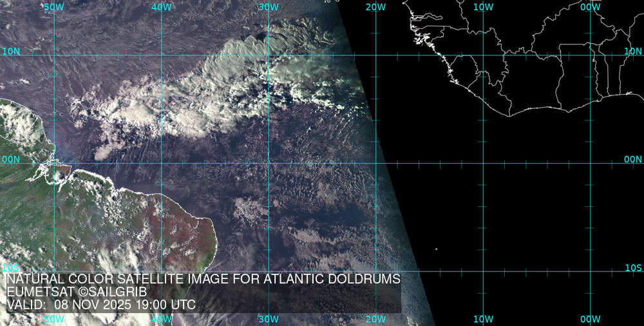Click the 00W label on bottom edge
Image resolution: width=644 pixels, height=326 pixels.
(x=590, y=319)
